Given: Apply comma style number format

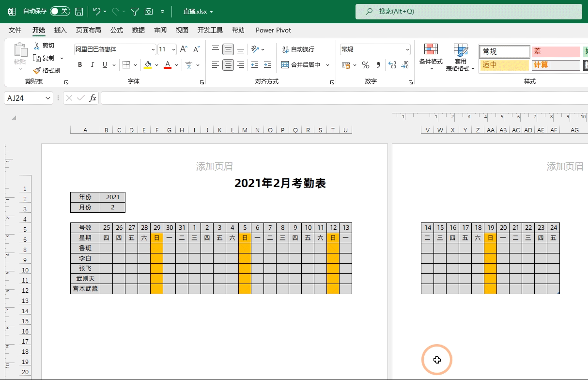Looking at the screenshot, I should [378, 65].
